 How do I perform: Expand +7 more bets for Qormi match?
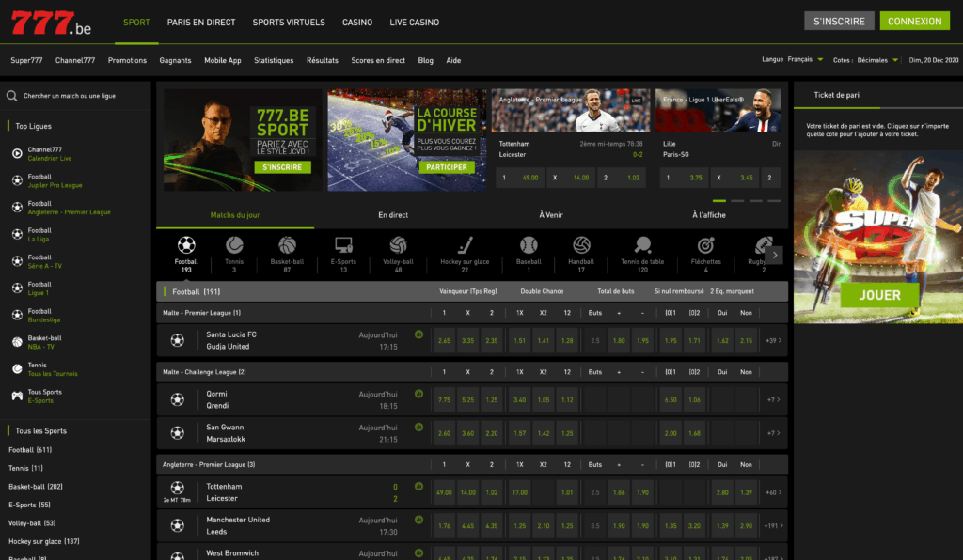click(x=774, y=400)
